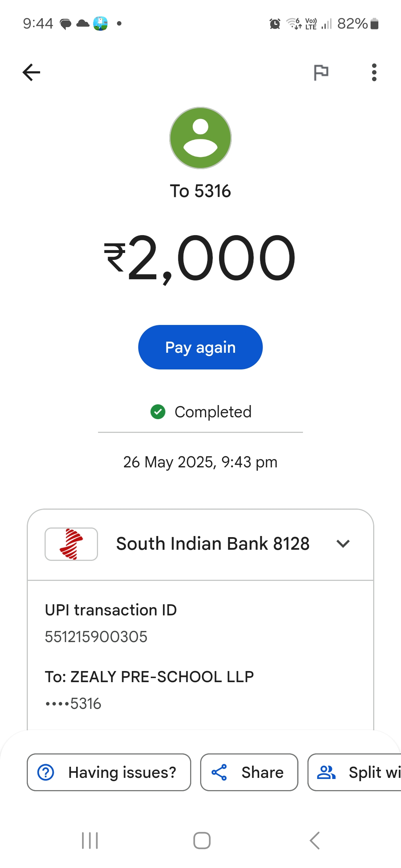
Task: Tap the flag report icon
Action: pyautogui.click(x=321, y=72)
